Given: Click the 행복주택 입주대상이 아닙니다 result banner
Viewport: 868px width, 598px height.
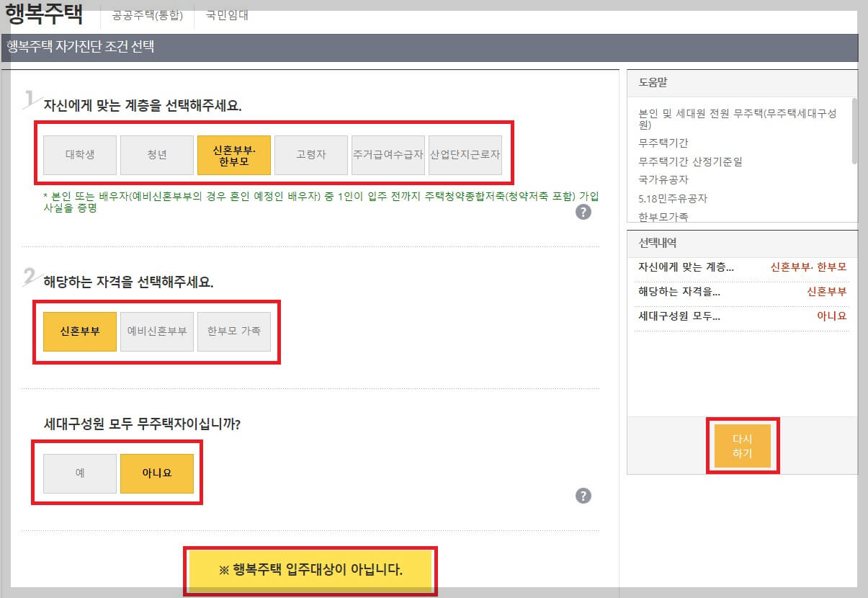Looking at the screenshot, I should pyautogui.click(x=310, y=569).
